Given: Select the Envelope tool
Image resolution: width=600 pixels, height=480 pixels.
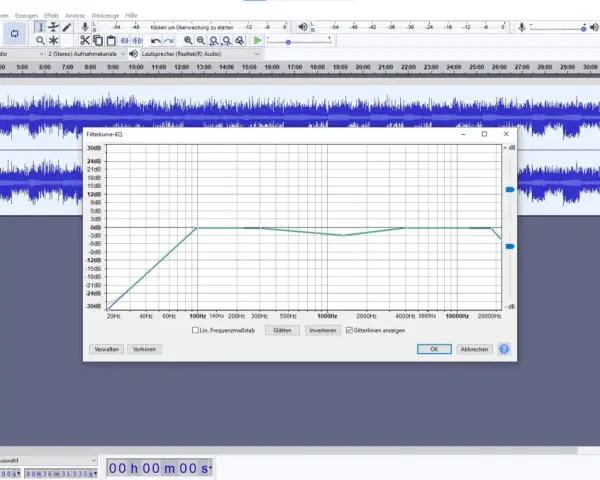Looking at the screenshot, I should 53,27.
